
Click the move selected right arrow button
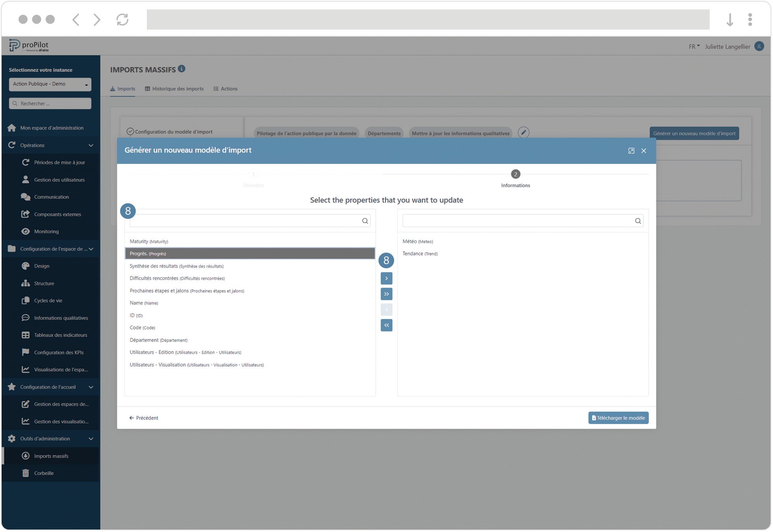click(x=386, y=279)
